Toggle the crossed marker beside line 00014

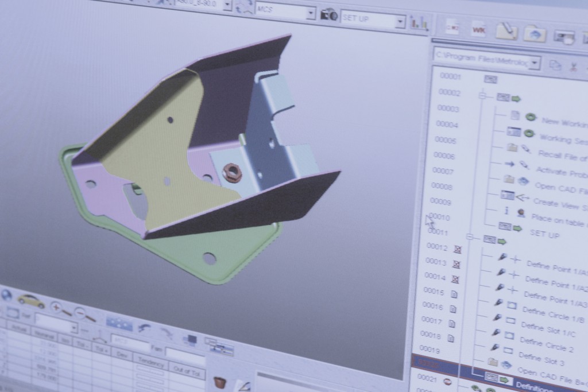[456, 280]
